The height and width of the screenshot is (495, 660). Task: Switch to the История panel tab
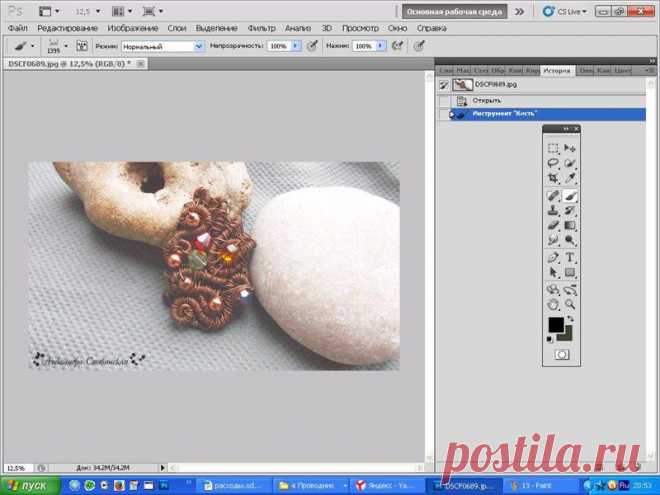point(557,70)
